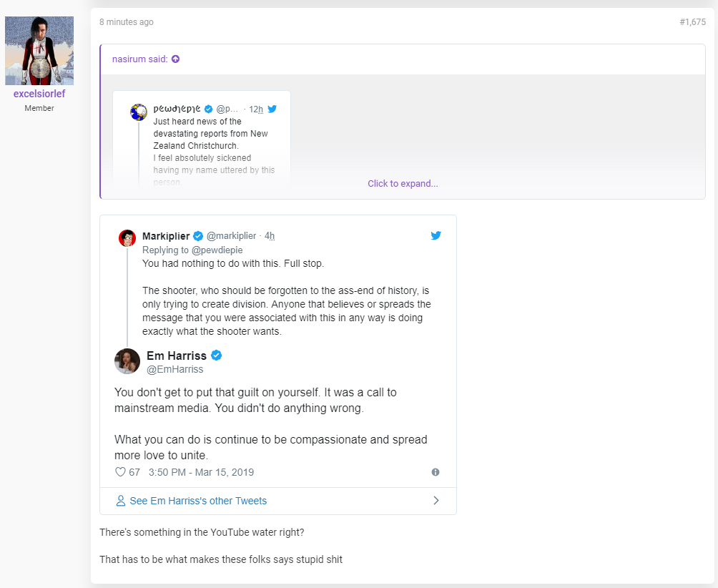Click the person icon next to See other Tweets
Image resolution: width=718 pixels, height=588 pixels.
pyautogui.click(x=120, y=501)
